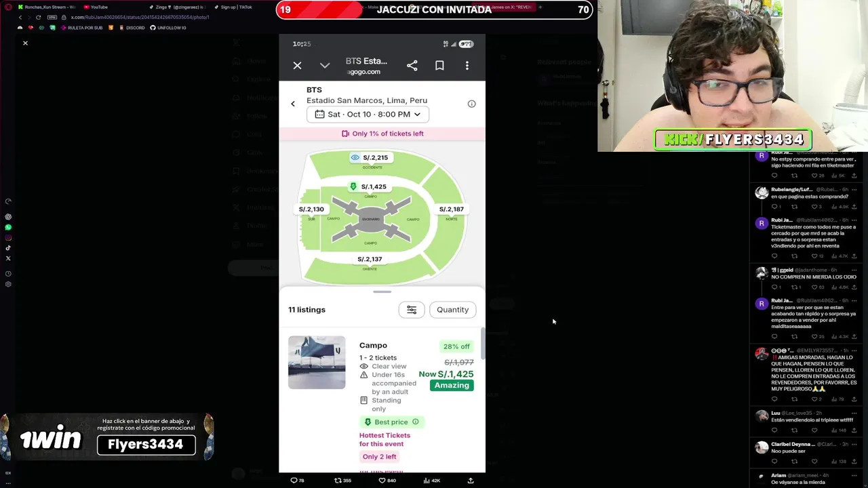Like the post with 840 likes
Viewport: 868px width, 488px height.
click(387, 481)
